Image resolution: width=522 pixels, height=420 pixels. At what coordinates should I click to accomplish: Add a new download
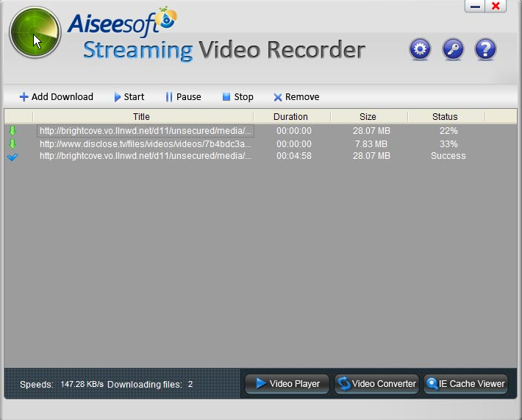click(x=57, y=97)
